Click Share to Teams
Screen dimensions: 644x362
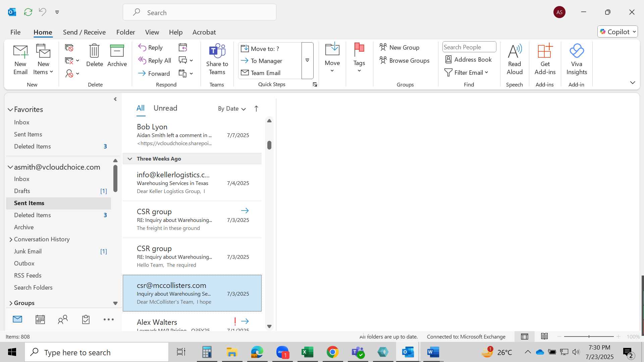pyautogui.click(x=217, y=60)
